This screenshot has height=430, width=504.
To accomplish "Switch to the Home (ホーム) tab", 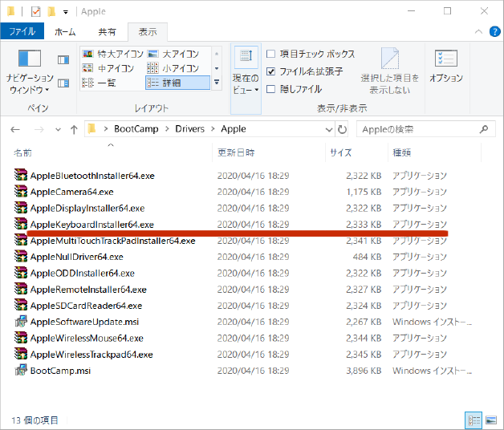I will click(65, 32).
